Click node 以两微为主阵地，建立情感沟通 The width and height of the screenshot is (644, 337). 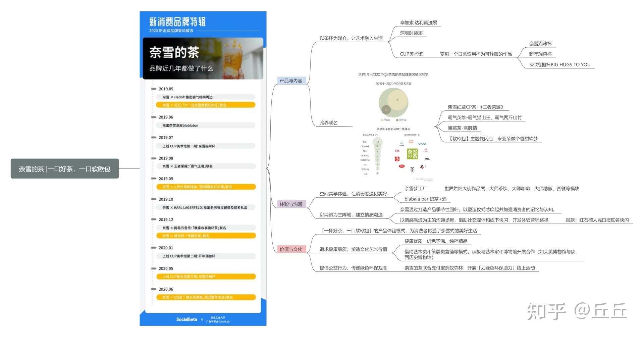351,215
